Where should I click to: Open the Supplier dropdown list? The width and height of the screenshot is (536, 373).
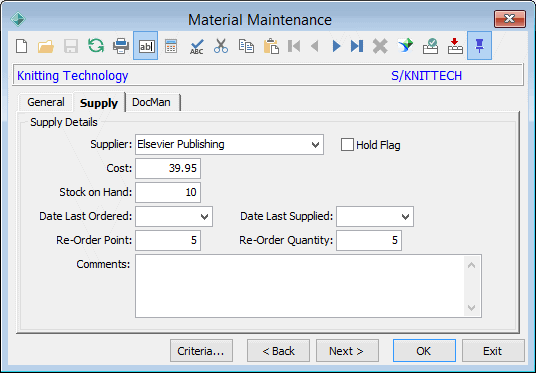(316, 145)
